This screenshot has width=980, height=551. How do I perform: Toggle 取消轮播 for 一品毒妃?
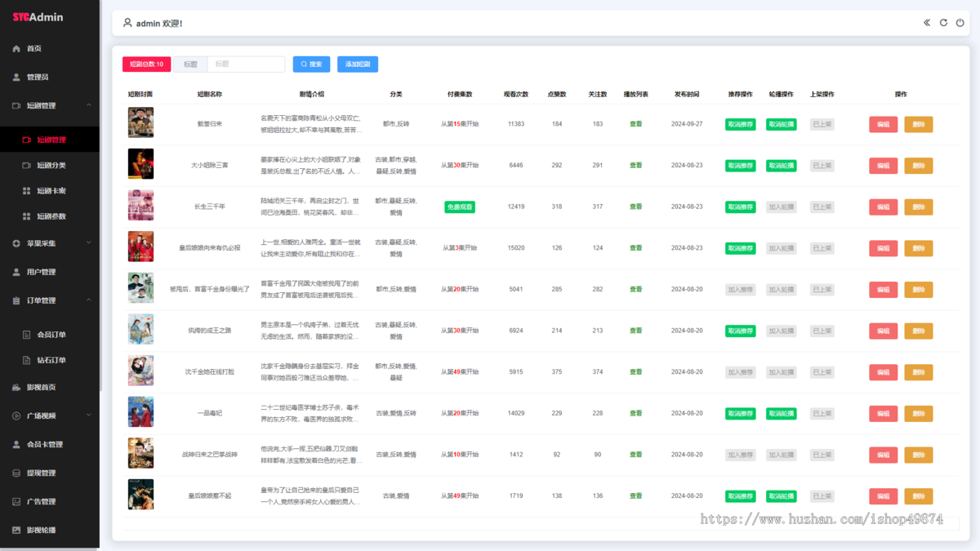click(782, 414)
